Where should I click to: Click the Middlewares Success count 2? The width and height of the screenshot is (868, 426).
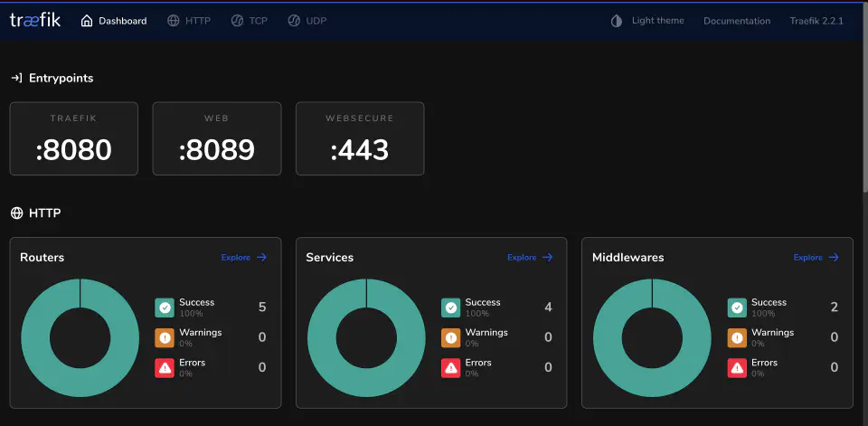point(835,307)
